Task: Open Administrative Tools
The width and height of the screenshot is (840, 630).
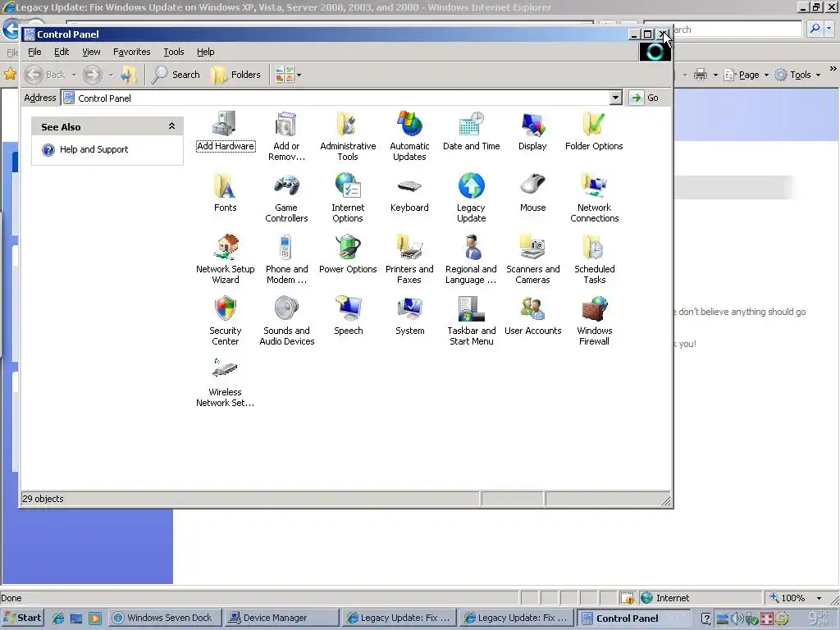Action: click(x=348, y=136)
